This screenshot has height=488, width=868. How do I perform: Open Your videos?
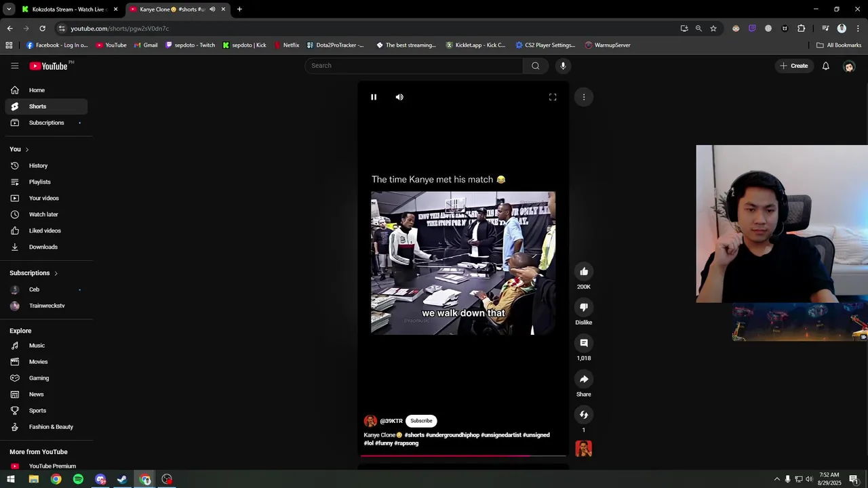coord(46,198)
